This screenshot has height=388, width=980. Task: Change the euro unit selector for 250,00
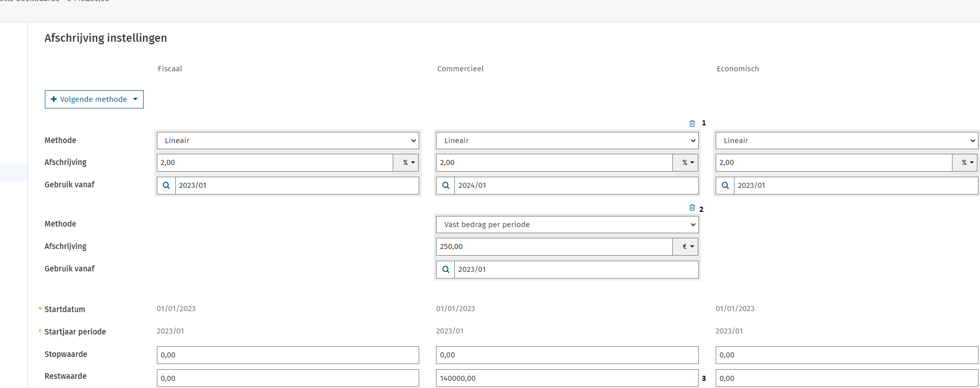[x=686, y=246]
